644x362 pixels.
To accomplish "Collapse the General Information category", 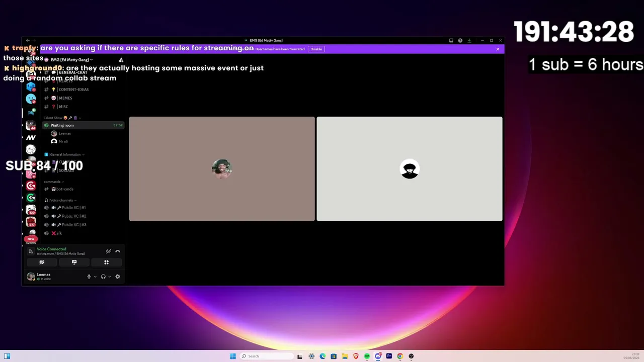I will tap(64, 154).
